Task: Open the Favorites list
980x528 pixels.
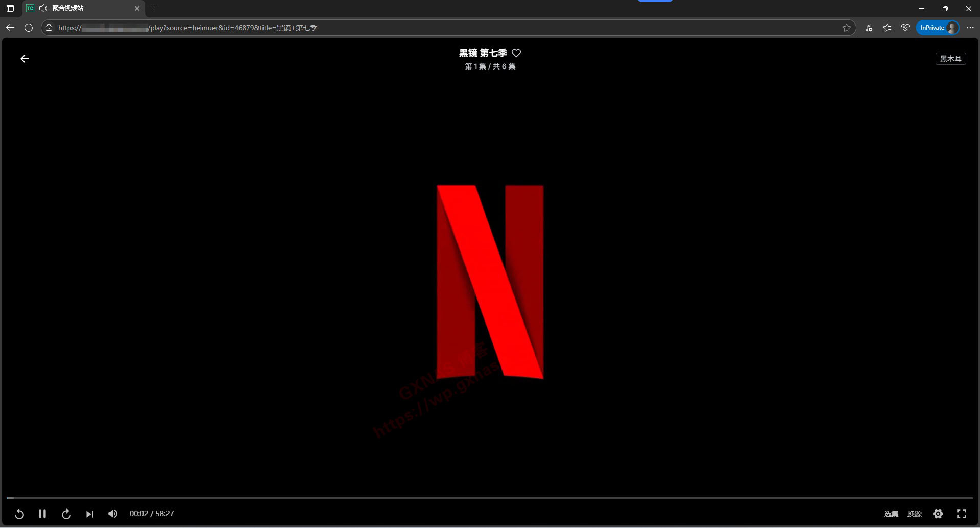Action: [887, 28]
